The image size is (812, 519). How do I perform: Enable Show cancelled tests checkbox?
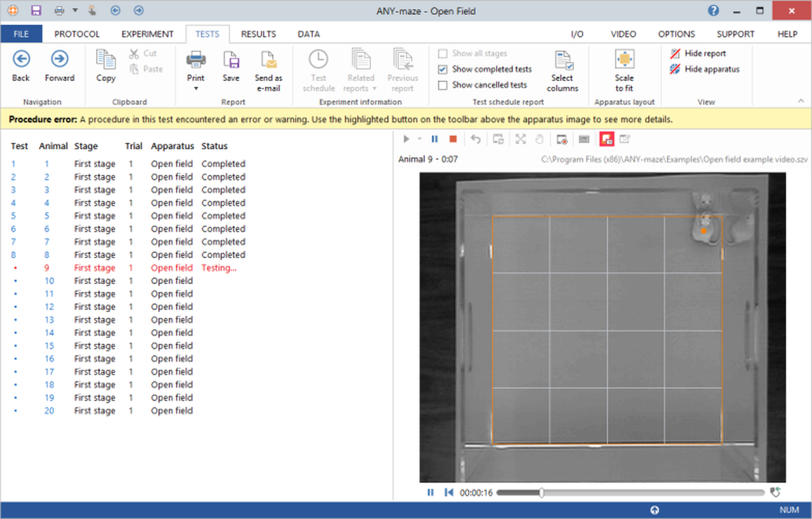point(443,85)
